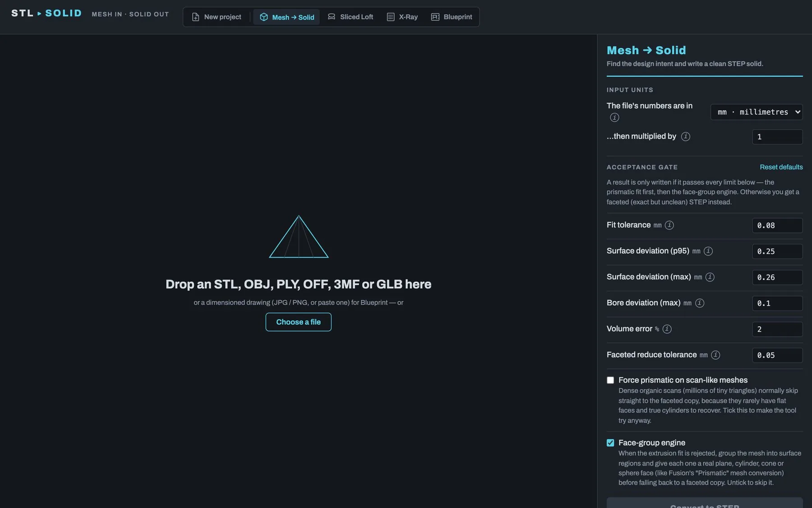This screenshot has height=508, width=812.
Task: Click the New project button
Action: click(x=217, y=17)
